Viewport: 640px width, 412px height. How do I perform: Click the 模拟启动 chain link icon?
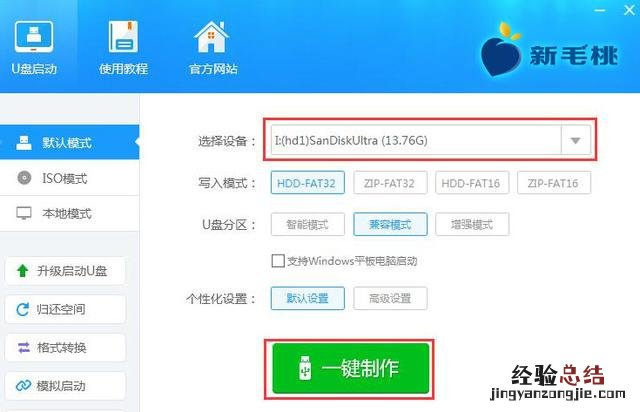click(23, 385)
